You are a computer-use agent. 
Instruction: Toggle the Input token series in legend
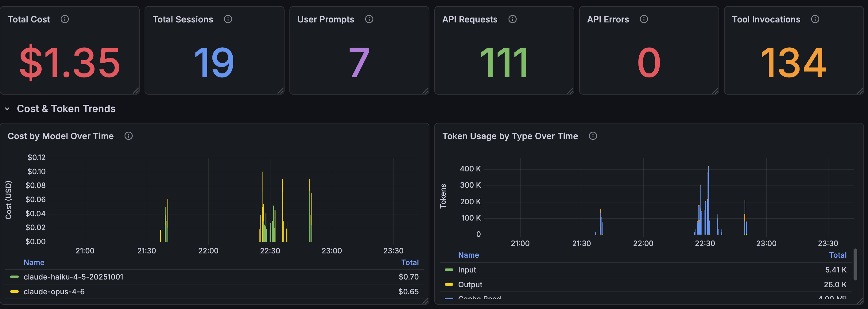pyautogui.click(x=467, y=270)
